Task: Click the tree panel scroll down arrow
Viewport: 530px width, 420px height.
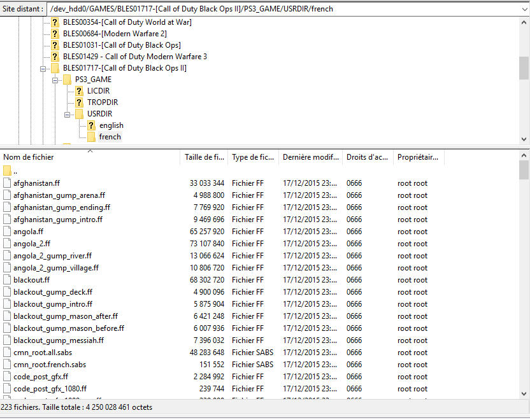Action: pos(524,139)
